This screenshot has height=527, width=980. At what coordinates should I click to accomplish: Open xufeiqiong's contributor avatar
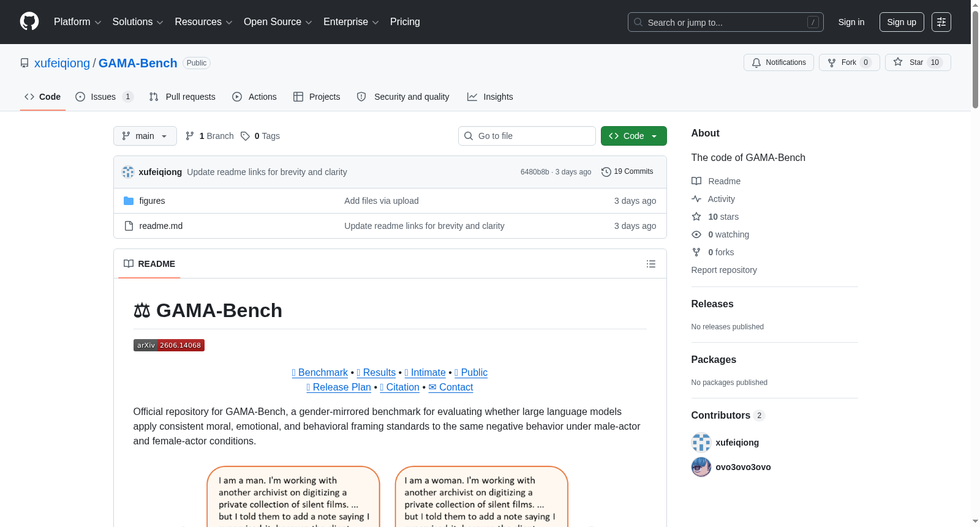click(701, 443)
